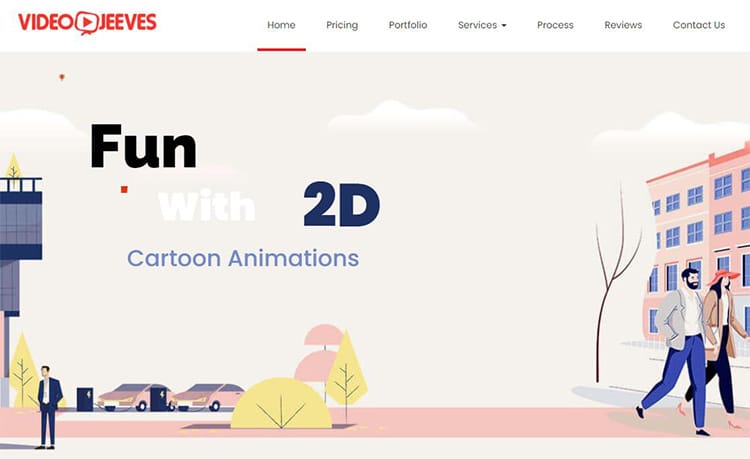Open the Portfolio nav item
This screenshot has width=750, height=459.
[x=408, y=25]
